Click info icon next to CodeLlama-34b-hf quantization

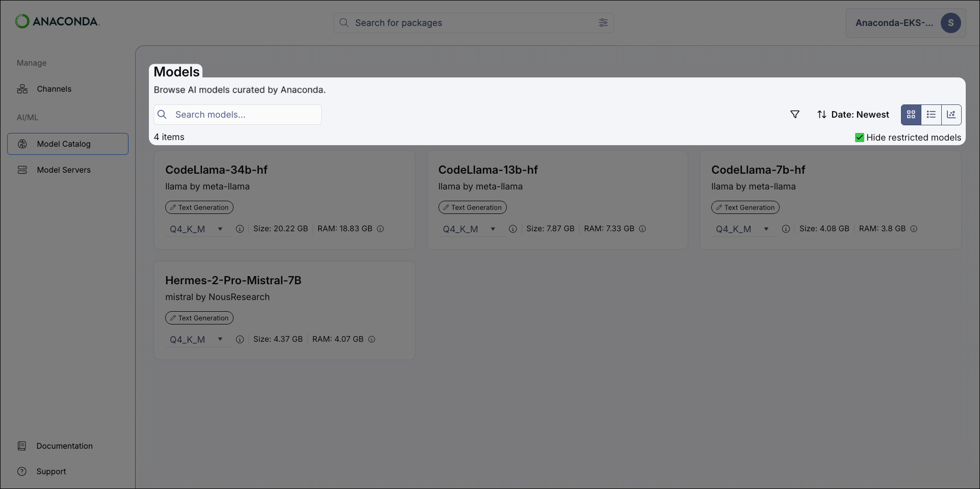[x=240, y=229]
